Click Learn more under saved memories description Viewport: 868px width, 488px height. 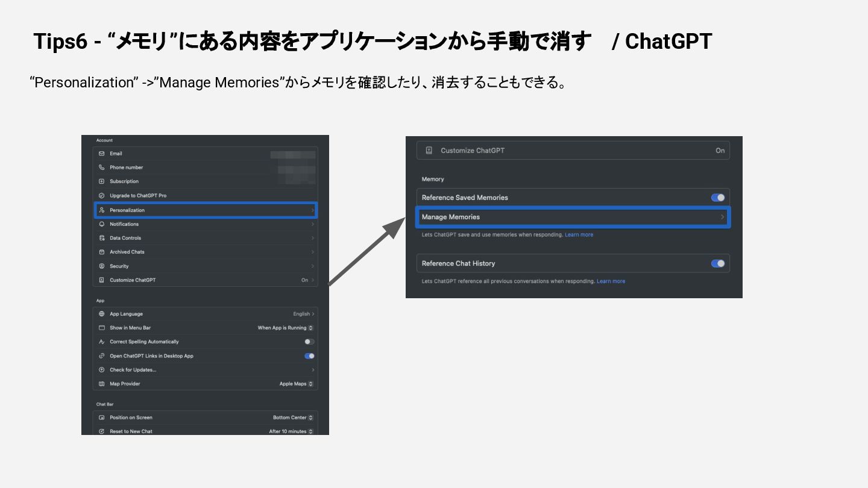[579, 235]
